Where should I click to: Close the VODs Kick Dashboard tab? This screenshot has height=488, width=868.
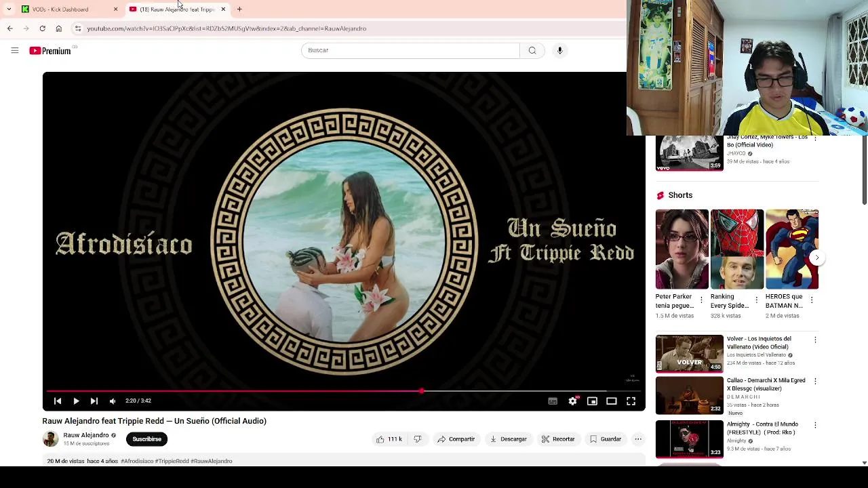(115, 9)
